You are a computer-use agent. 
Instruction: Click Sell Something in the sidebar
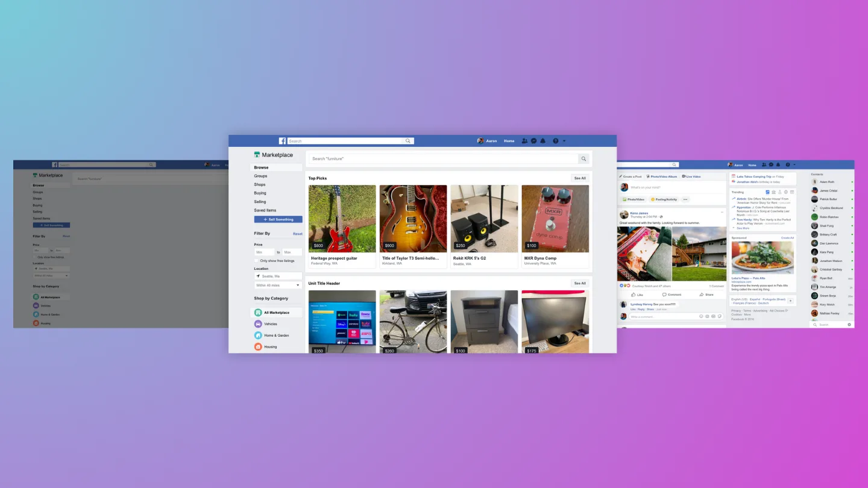(277, 219)
